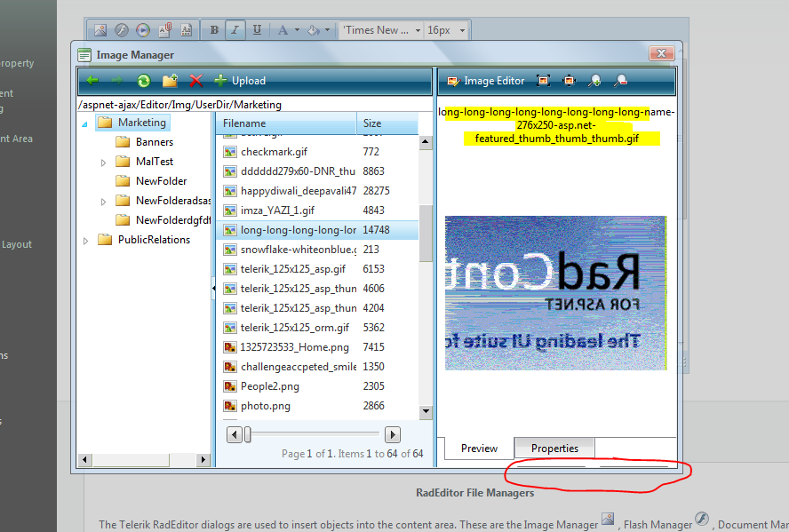Click the Best Fit icon in preview toolbar
789x532 pixels.
pyautogui.click(x=544, y=81)
